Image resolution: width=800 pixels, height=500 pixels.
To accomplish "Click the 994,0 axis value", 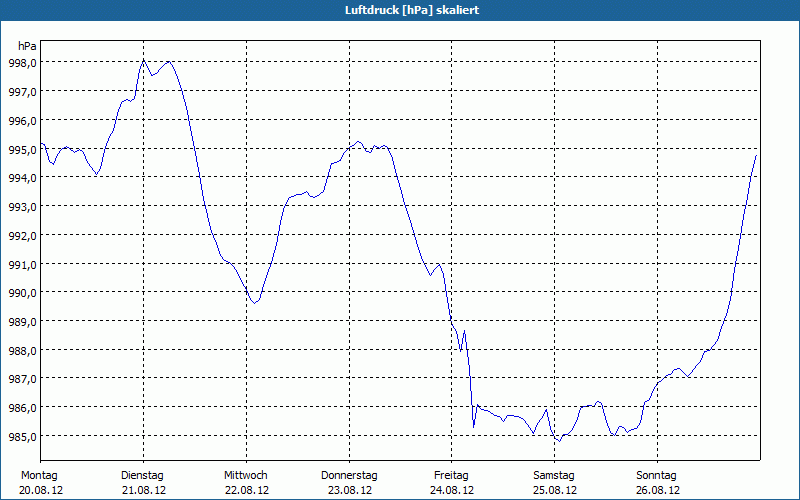I will click(x=22, y=178).
